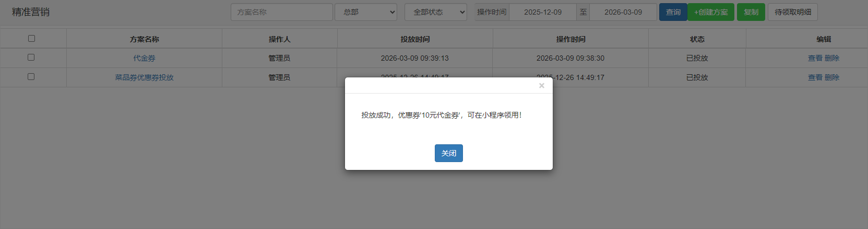Open the 菜品券优惠券投放 plan link
Screen dimensions: 868x229
click(144, 77)
